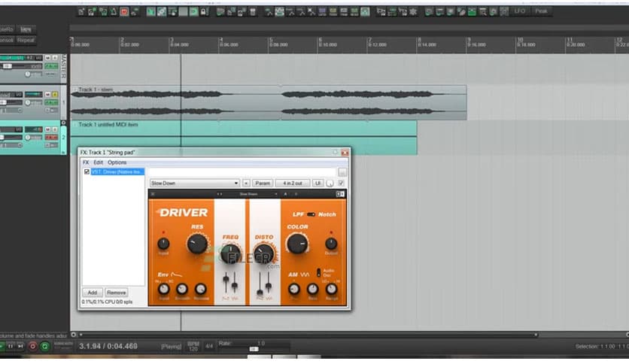
Task: Click the DISTO knob in Driver
Action: [x=264, y=253]
